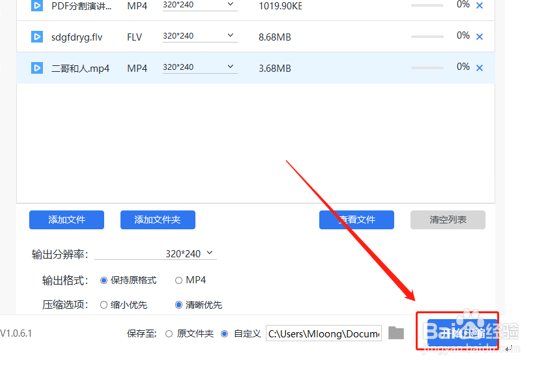Select the file name 二哥和人.mp4
Image resolution: width=551 pixels, height=368 pixels.
coord(80,68)
